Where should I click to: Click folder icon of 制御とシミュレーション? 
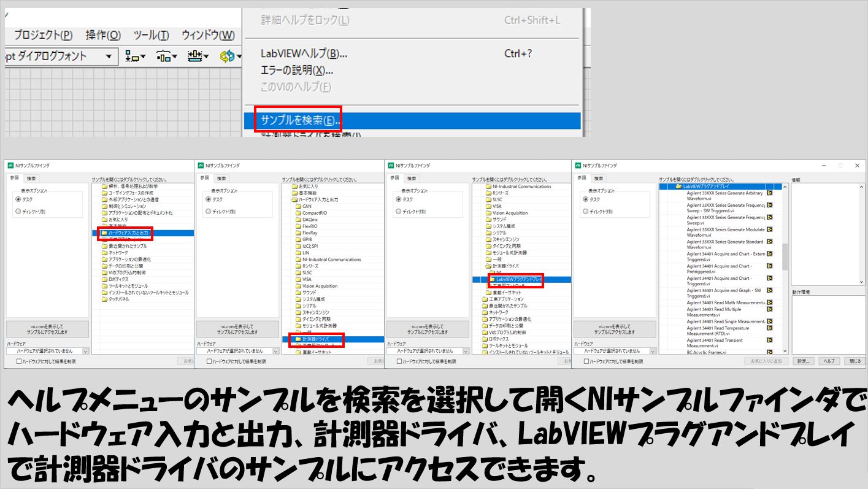tap(104, 206)
